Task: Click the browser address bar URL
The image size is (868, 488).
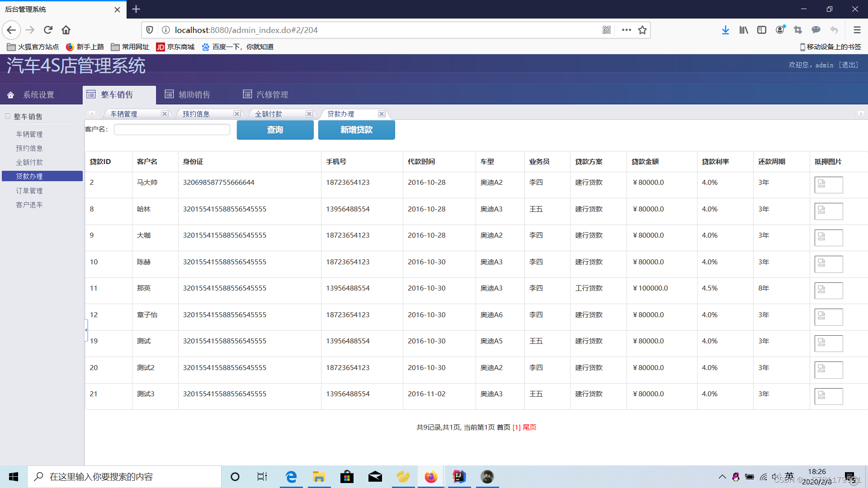Action: click(x=246, y=30)
